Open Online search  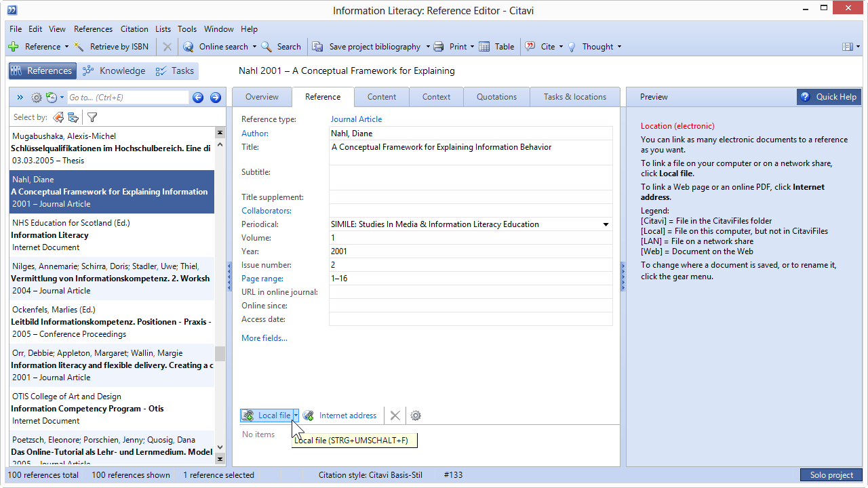click(216, 47)
